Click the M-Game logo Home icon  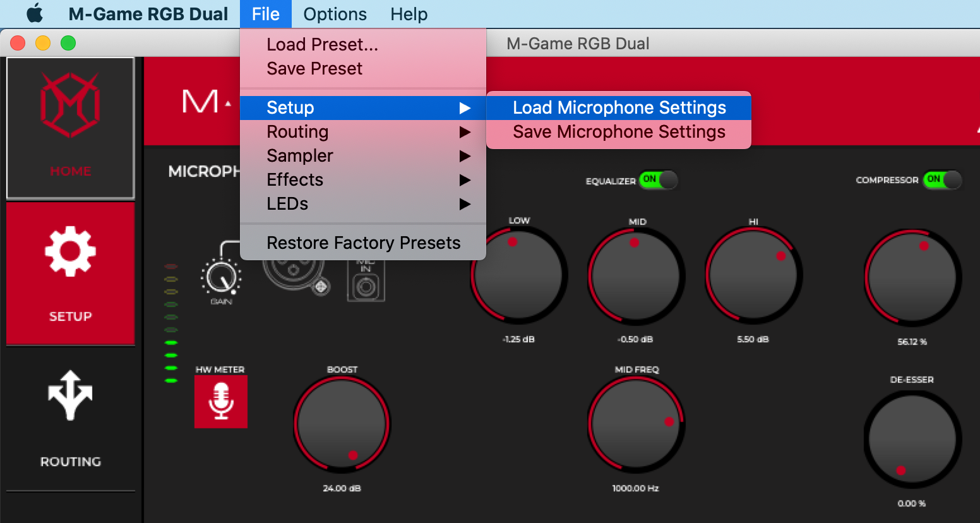(x=70, y=104)
